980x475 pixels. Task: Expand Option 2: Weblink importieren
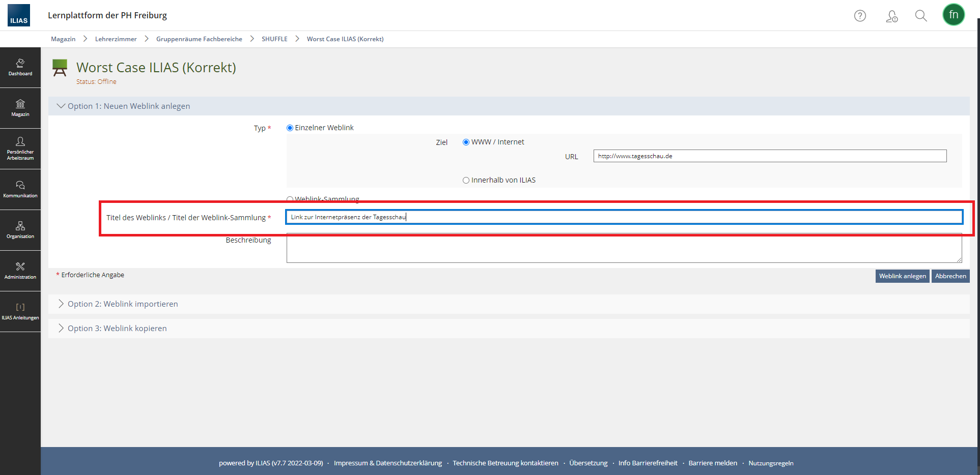coord(122,304)
